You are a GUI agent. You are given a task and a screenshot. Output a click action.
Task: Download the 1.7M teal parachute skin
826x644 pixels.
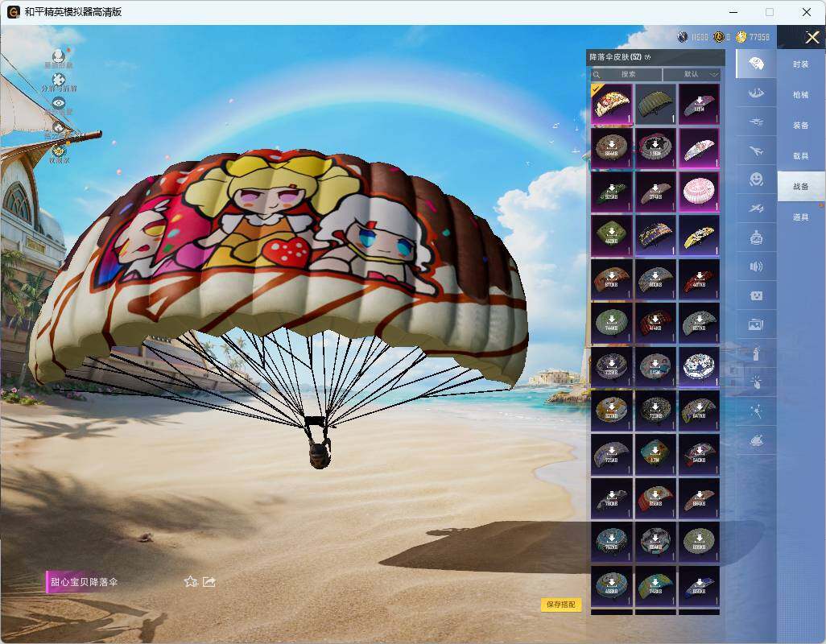point(655,454)
